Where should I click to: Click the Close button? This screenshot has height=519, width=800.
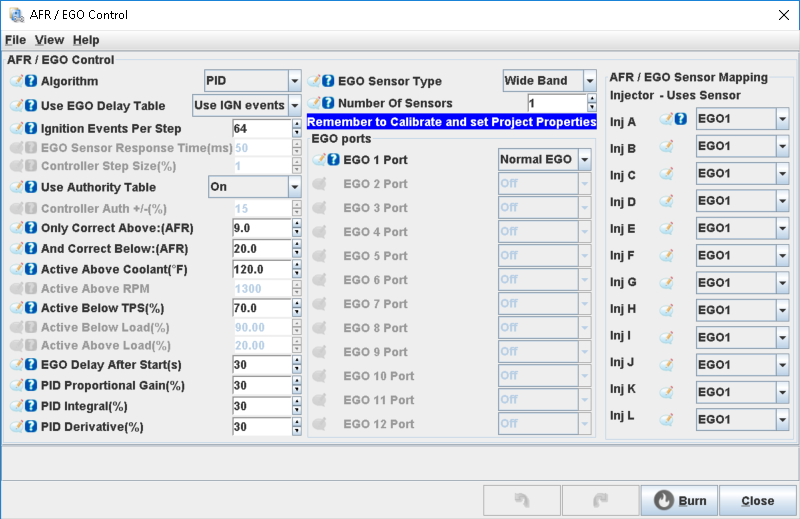coord(757,501)
